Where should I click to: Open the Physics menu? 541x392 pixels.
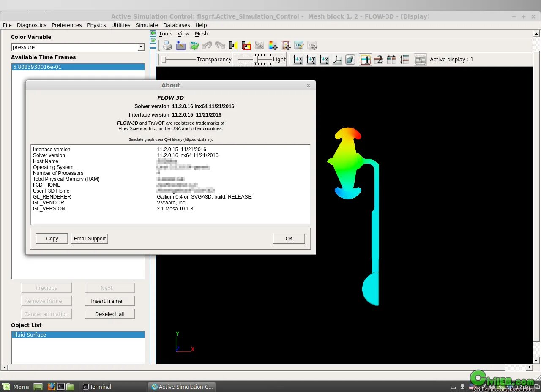coord(96,25)
